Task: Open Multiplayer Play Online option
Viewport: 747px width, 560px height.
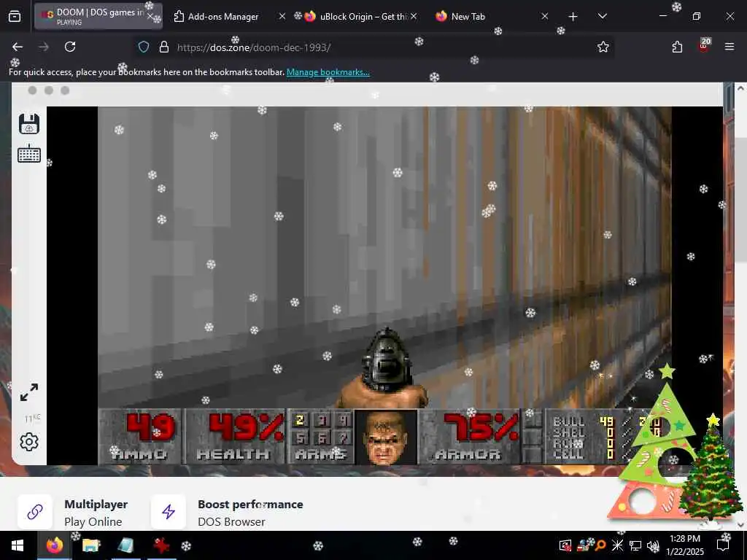Action: coord(73,513)
